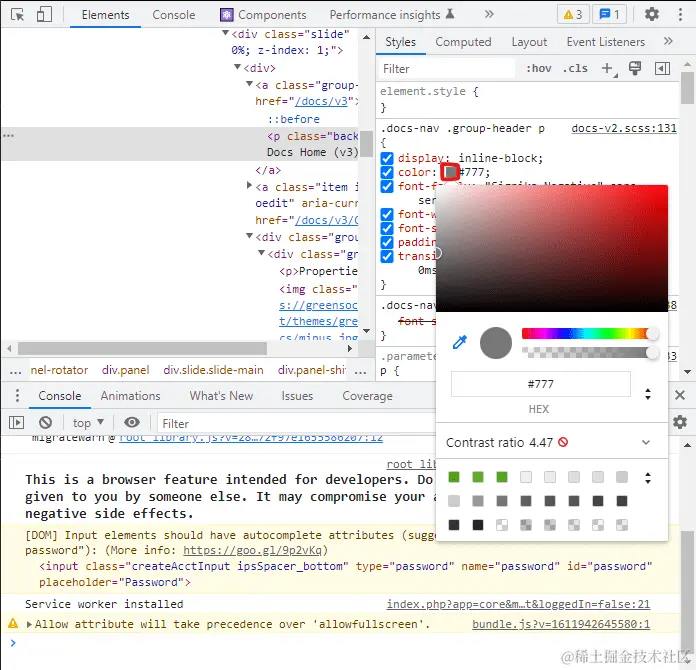Image resolution: width=696 pixels, height=670 pixels.
Task: Disable the font-weight property checkbox
Action: click(x=387, y=214)
